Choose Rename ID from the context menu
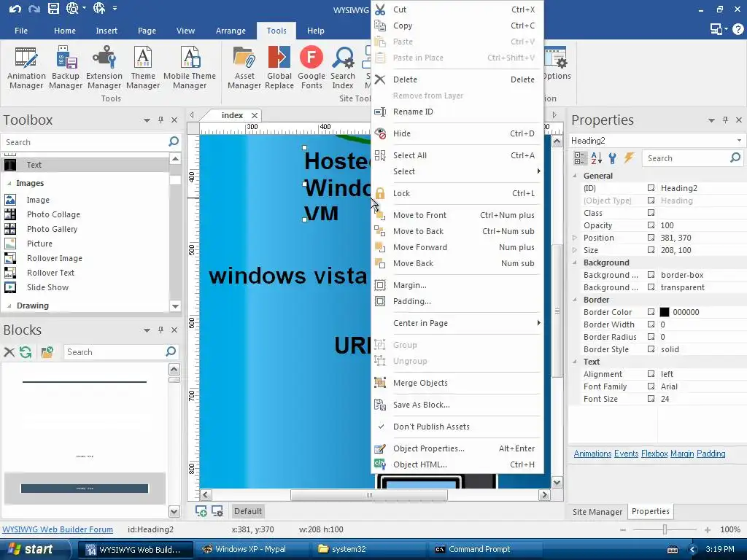Viewport: 747px width, 560px height. (x=457, y=112)
